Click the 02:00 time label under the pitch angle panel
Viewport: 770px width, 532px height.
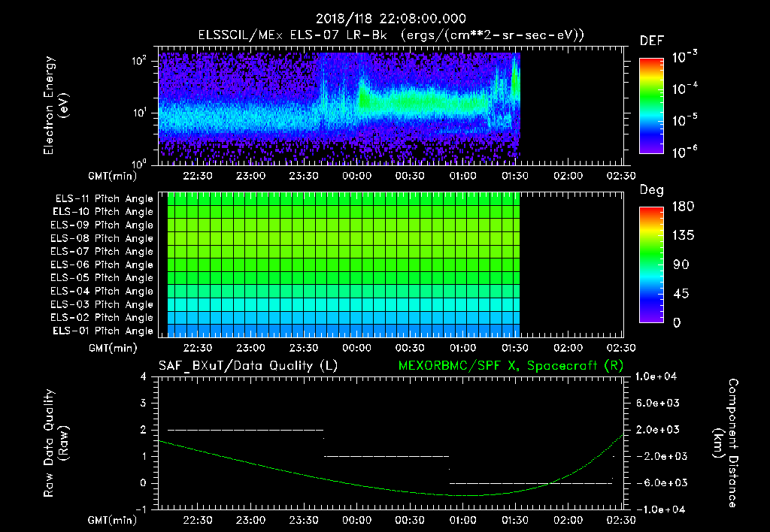pyautogui.click(x=568, y=348)
